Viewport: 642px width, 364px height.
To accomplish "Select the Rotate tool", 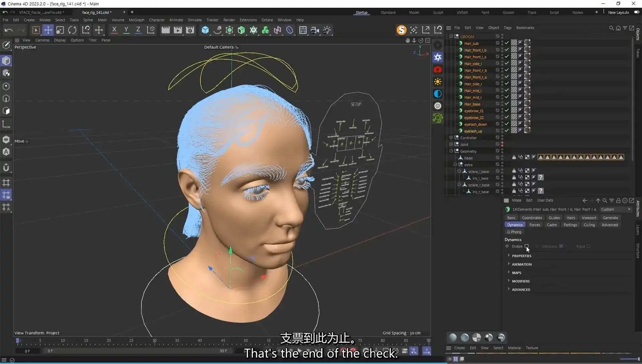I will pyautogui.click(x=72, y=30).
